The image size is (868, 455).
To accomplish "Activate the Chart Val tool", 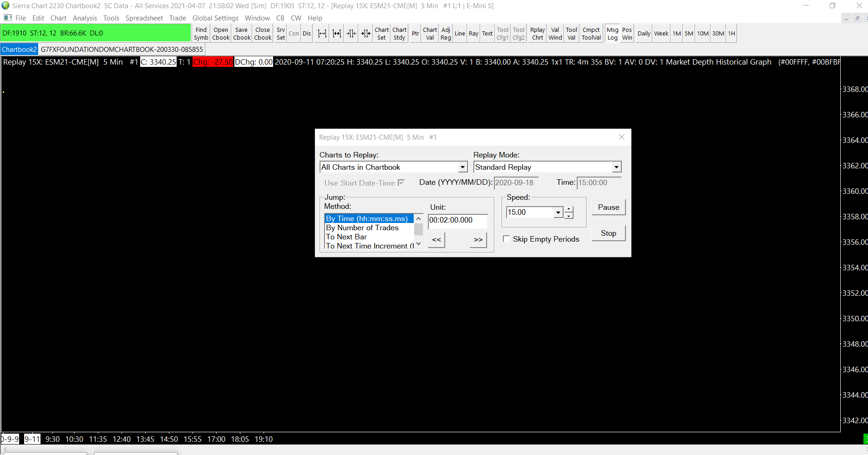I will pos(430,34).
